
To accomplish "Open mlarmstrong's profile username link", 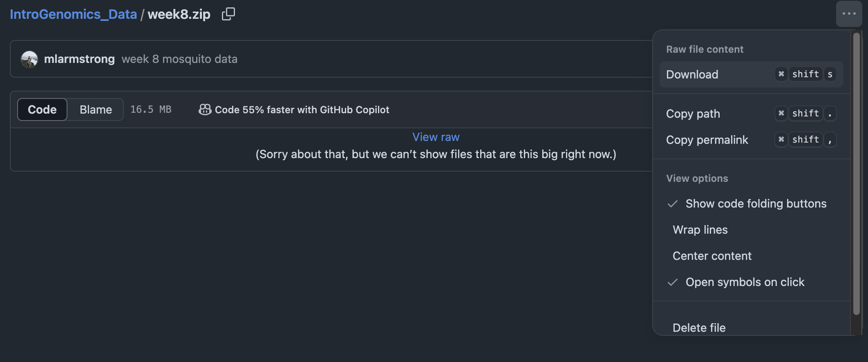I will tap(79, 59).
